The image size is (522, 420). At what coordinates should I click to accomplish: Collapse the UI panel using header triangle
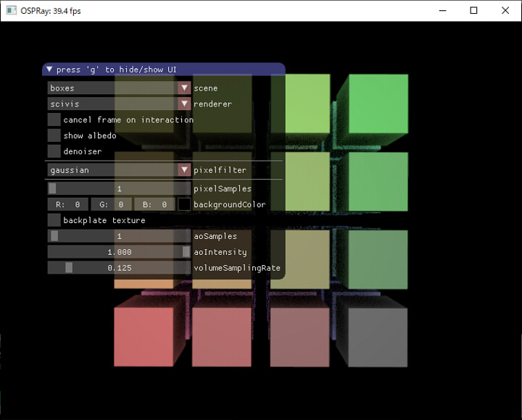coord(49,70)
